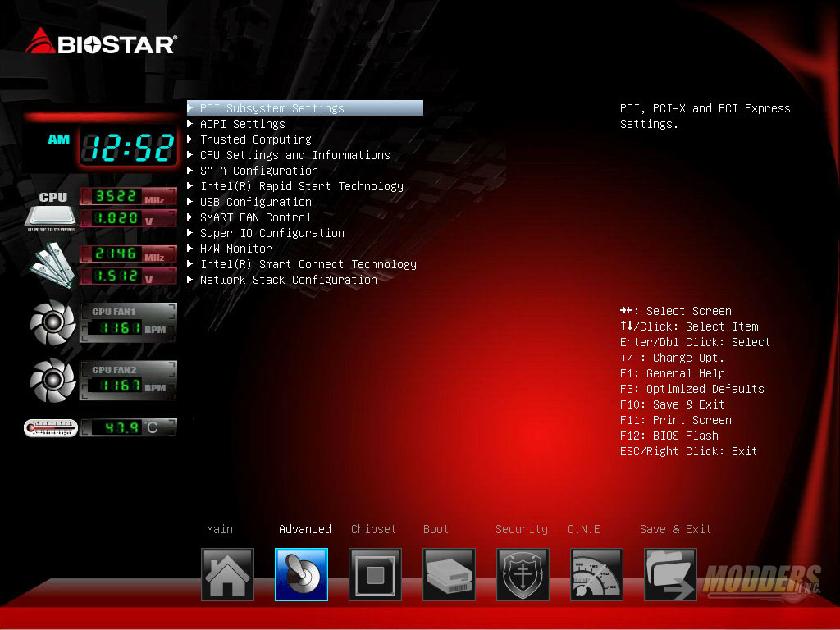Expand arrow beside USB Configuration
The height and width of the screenshot is (630, 840).
pyautogui.click(x=189, y=201)
